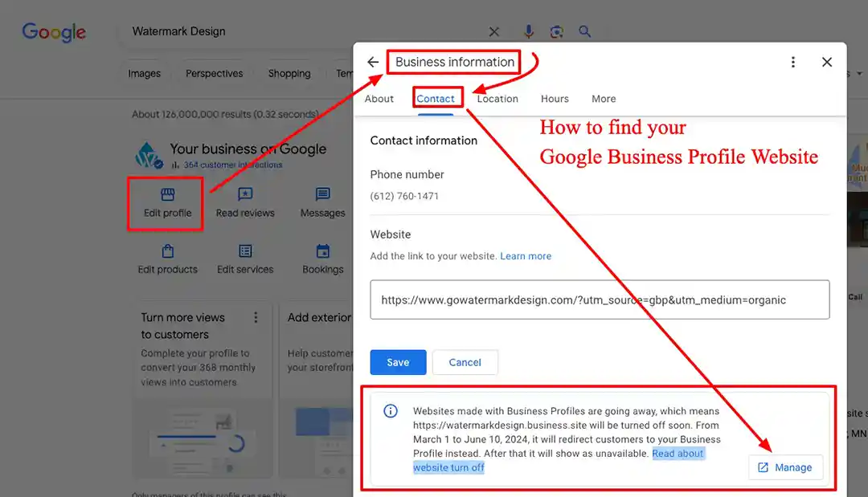
Task: Open Edit services
Action: 244,259
